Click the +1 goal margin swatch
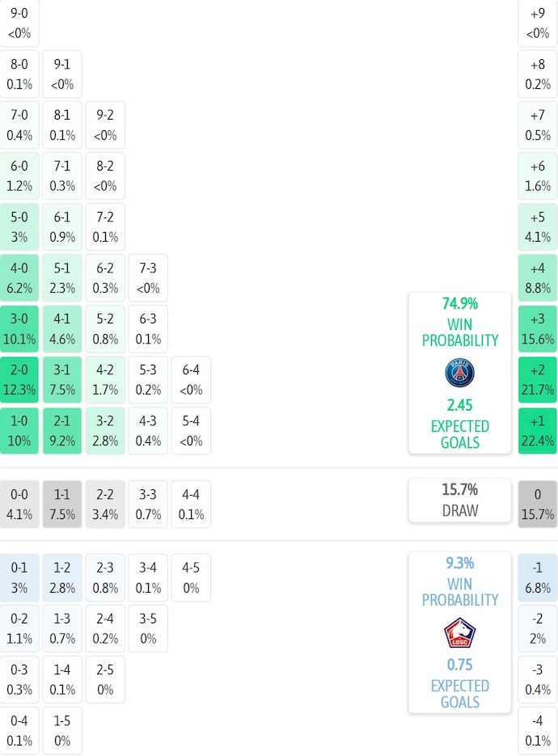Screen dimensions: 558x756 [538, 431]
